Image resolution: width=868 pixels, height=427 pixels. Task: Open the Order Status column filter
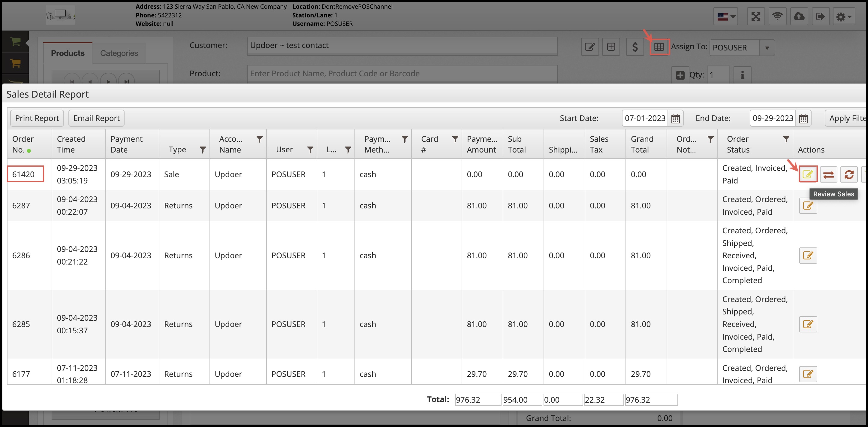786,139
